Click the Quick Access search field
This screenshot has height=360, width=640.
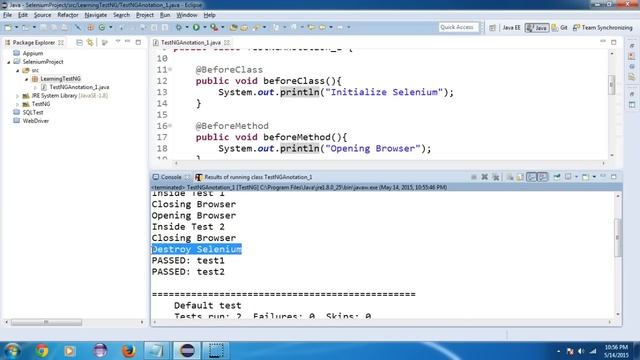coord(458,27)
